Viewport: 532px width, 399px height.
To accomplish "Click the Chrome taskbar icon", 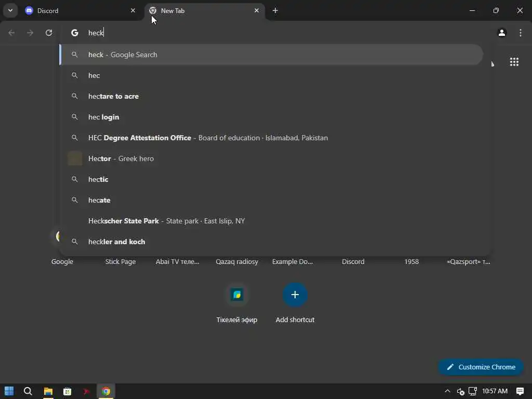I will 106,391.
